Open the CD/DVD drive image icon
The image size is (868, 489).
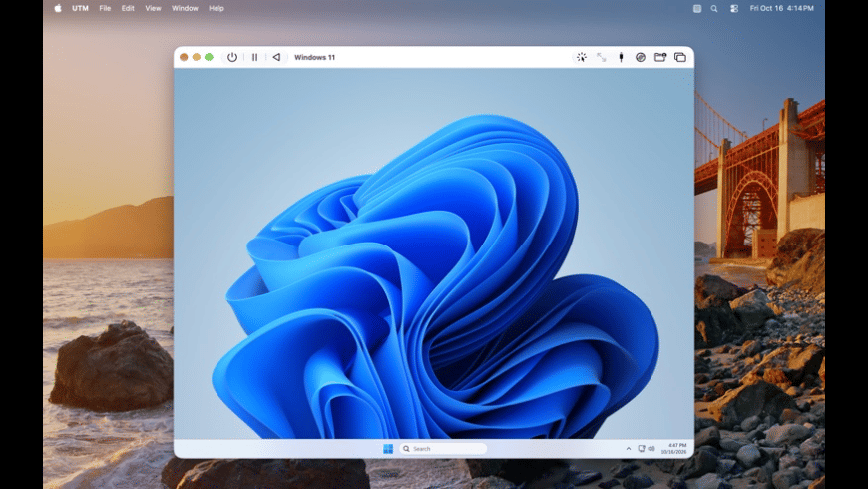641,57
